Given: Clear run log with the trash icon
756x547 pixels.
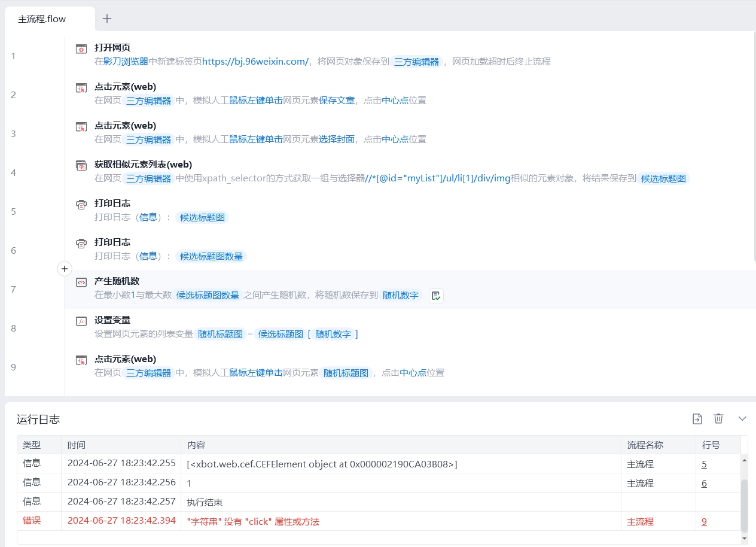Looking at the screenshot, I should (x=718, y=419).
